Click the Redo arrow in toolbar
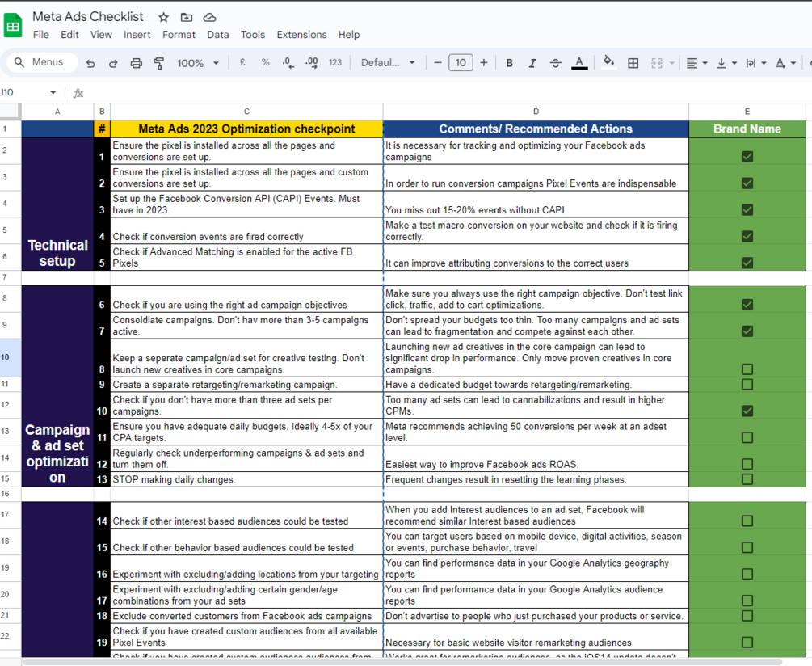 113,63
